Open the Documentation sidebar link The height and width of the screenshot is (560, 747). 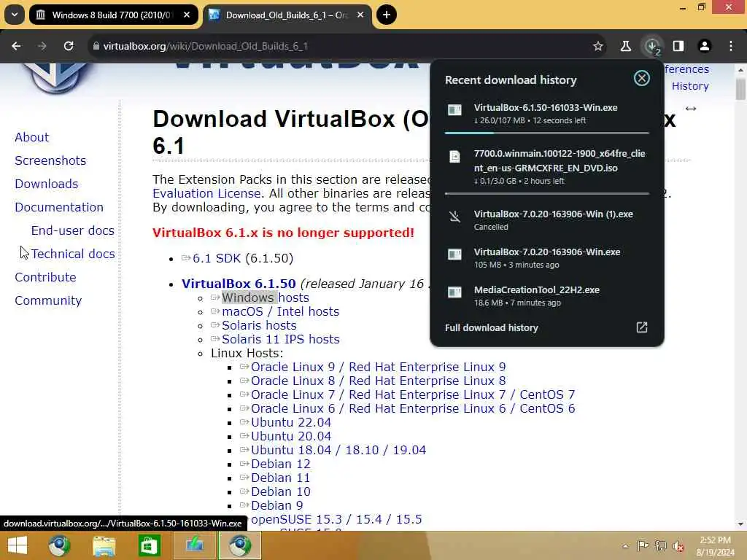[59, 207]
